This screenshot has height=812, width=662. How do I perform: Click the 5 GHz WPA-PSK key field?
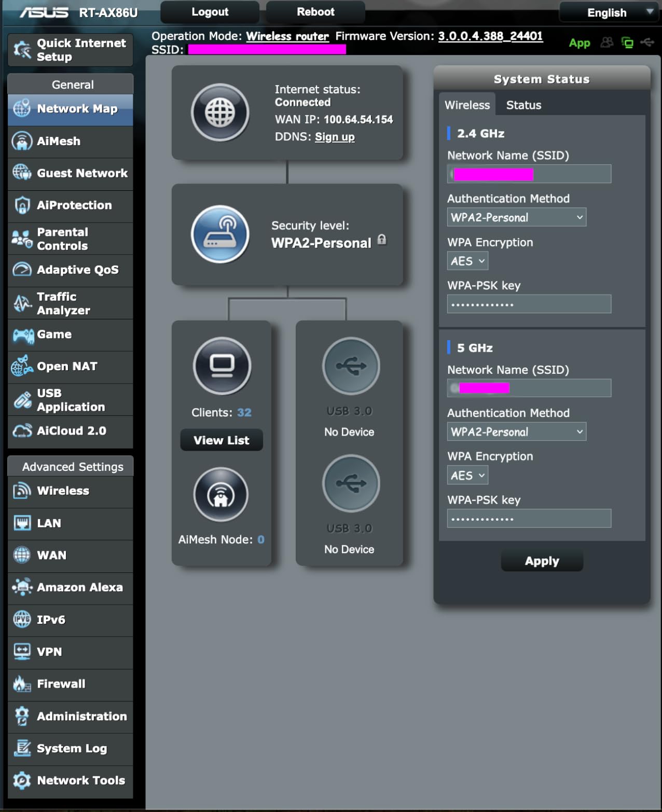click(x=529, y=519)
